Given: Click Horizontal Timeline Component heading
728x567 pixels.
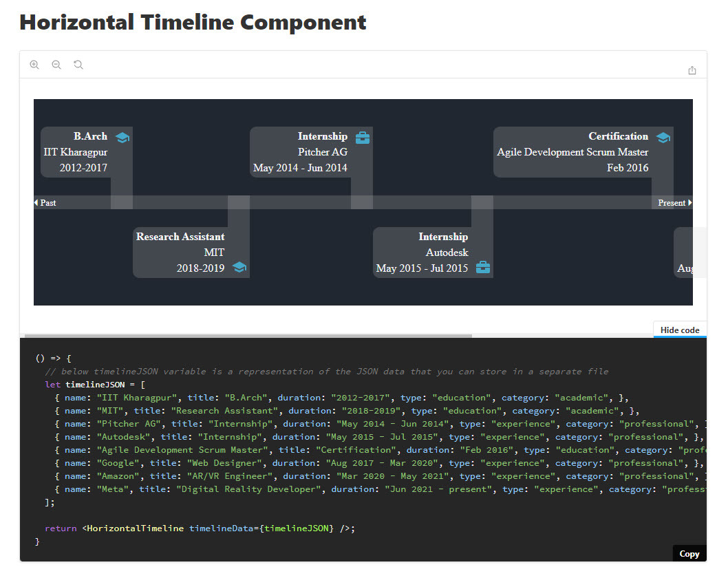Looking at the screenshot, I should pos(193,22).
